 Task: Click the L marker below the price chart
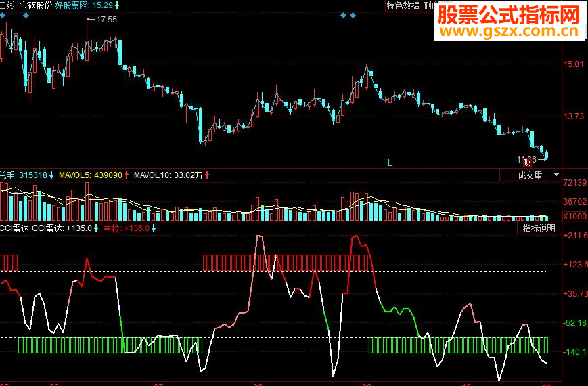click(x=390, y=163)
